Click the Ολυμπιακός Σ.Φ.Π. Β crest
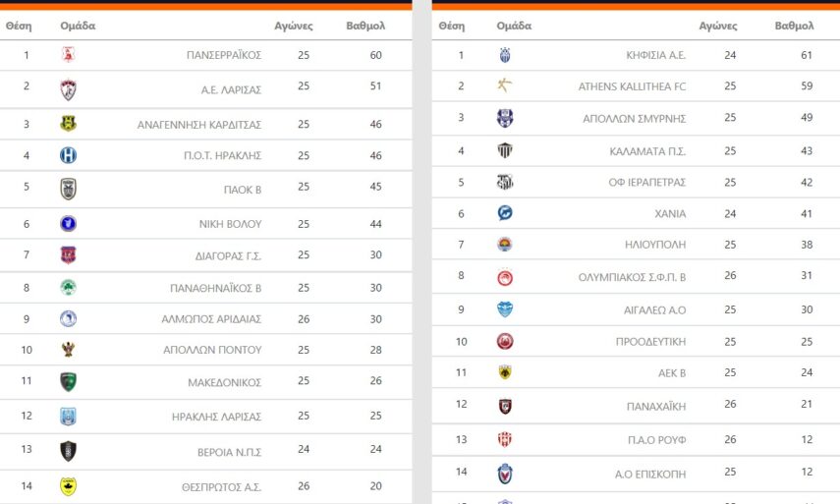Viewport: 840px width, 504px height. 505,277
